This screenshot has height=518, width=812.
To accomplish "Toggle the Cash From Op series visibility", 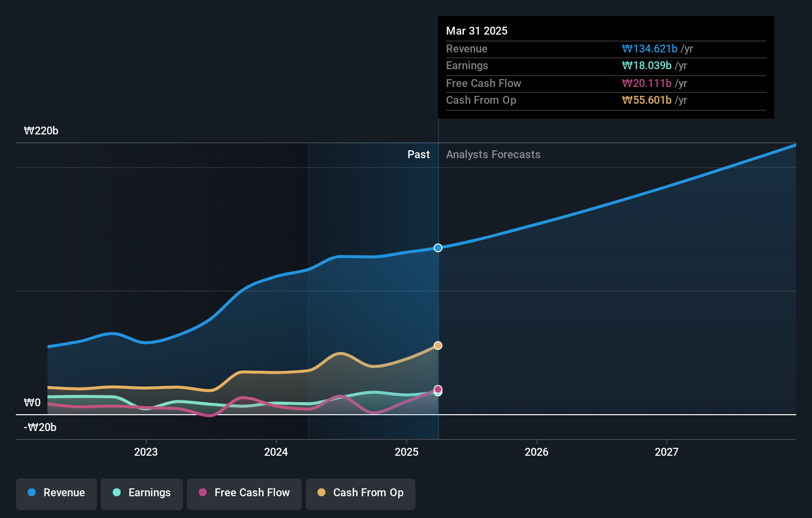I will [360, 493].
